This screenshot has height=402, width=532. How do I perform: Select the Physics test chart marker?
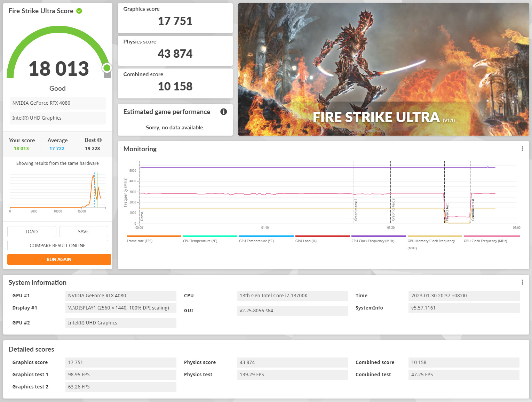pos(447,212)
